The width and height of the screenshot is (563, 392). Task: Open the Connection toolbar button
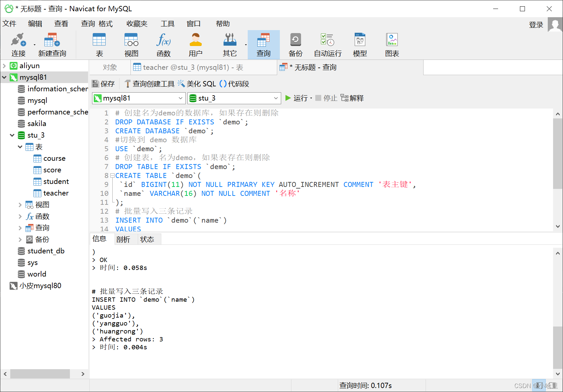[x=18, y=45]
